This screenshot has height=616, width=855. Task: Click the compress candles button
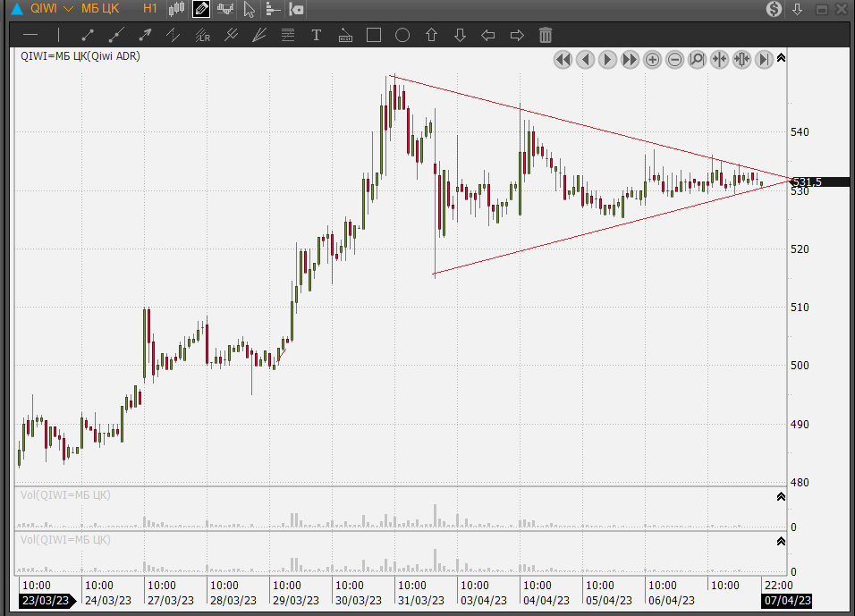742,59
